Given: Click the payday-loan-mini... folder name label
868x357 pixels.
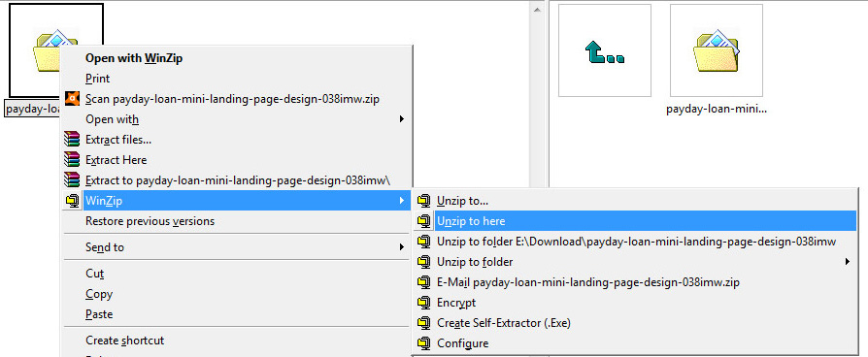Looking at the screenshot, I should (x=717, y=109).
